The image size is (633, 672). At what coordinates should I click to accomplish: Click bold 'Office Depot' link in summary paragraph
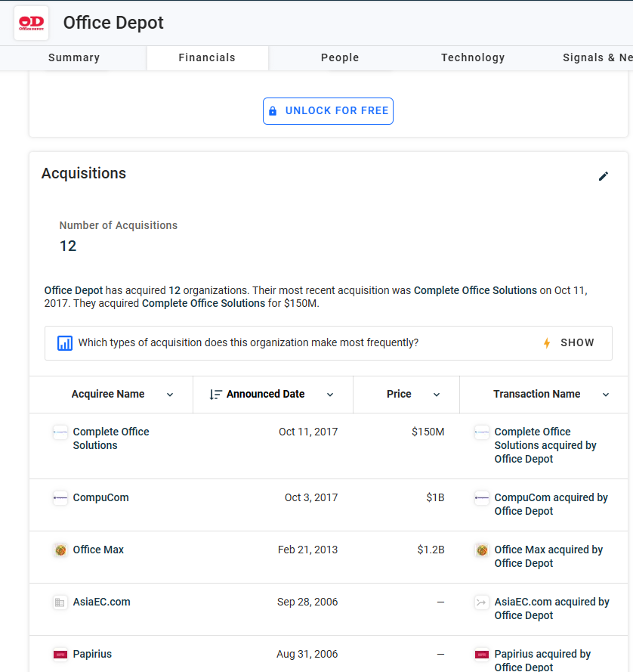click(74, 290)
